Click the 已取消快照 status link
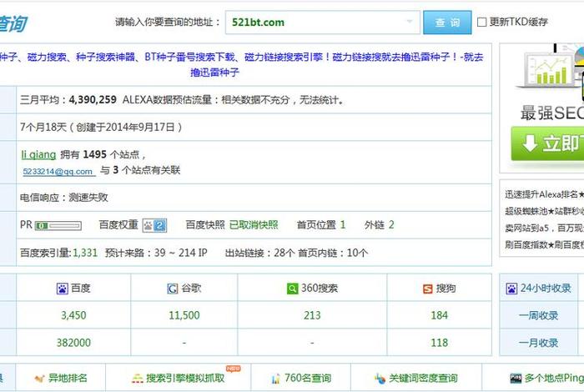Viewport: 584px width, 392px height. point(254,225)
